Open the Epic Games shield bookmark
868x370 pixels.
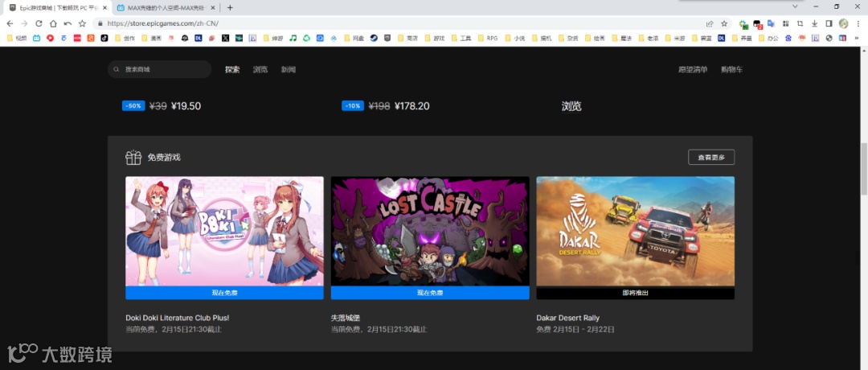[x=387, y=39]
